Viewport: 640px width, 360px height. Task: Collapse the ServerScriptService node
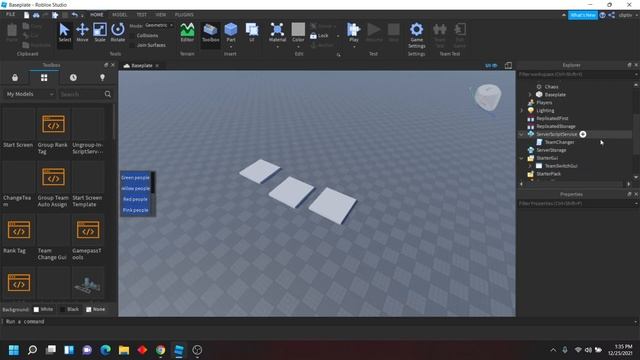pyautogui.click(x=522, y=134)
